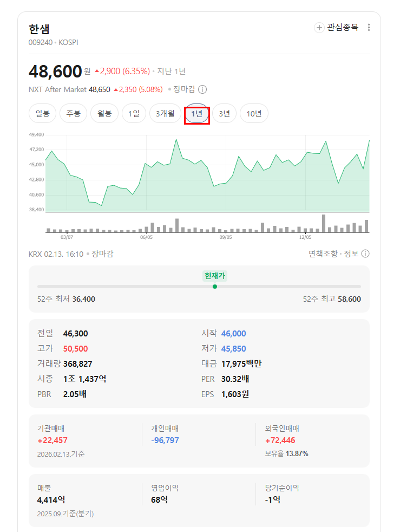The height and width of the screenshot is (532, 400).
Task: Select the 월봉 chart tab
Action: point(104,114)
